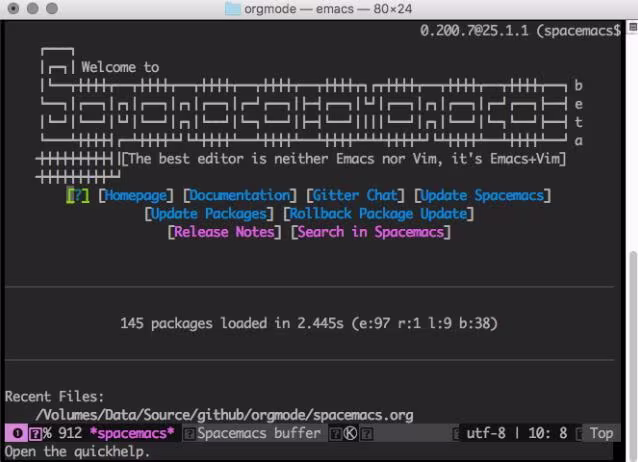The width and height of the screenshot is (638, 462).
Task: Click the [?] quickhelp button
Action: [78, 196]
